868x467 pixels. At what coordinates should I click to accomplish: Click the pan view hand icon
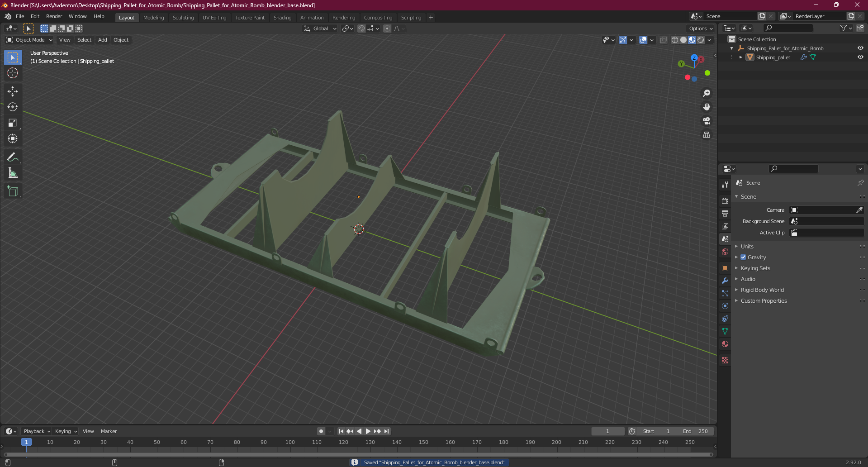(x=707, y=107)
